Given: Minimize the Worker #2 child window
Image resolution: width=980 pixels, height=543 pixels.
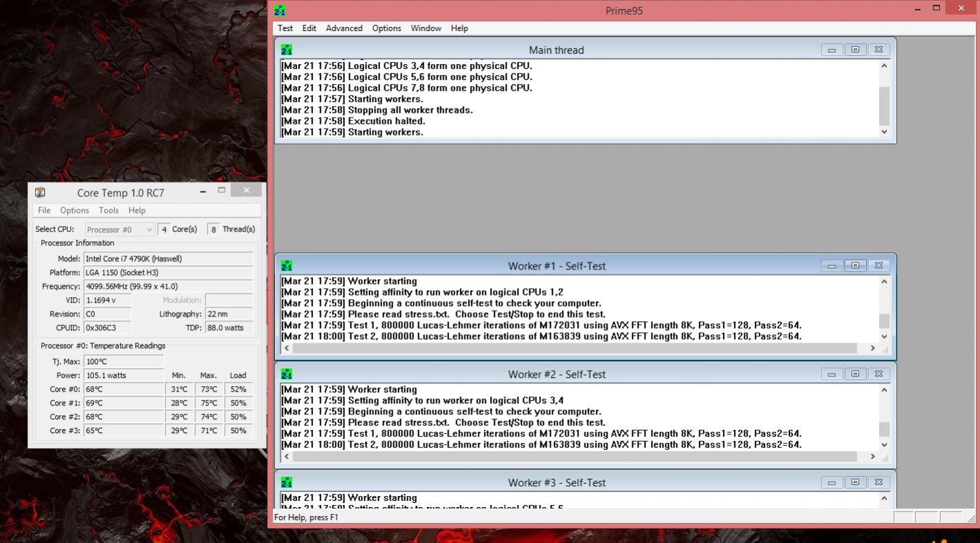Looking at the screenshot, I should [x=831, y=374].
